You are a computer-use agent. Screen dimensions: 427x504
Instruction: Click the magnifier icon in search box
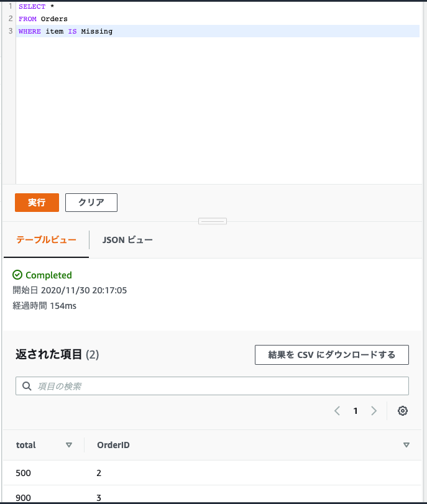point(27,386)
